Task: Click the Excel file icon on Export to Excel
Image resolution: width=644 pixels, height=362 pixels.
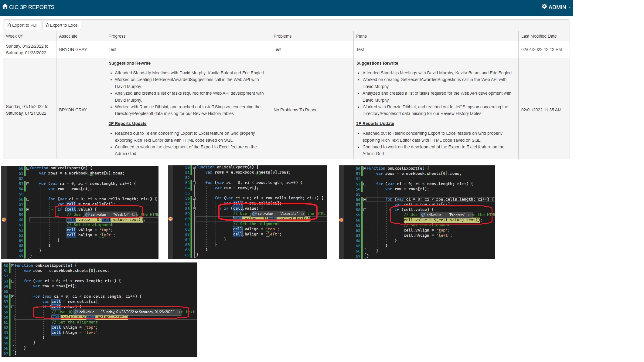Action: (46, 25)
